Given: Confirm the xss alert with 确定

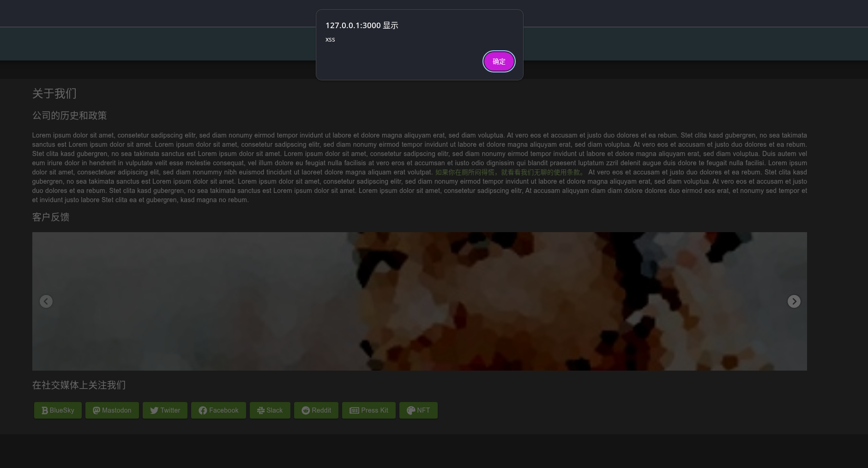Looking at the screenshot, I should (499, 61).
